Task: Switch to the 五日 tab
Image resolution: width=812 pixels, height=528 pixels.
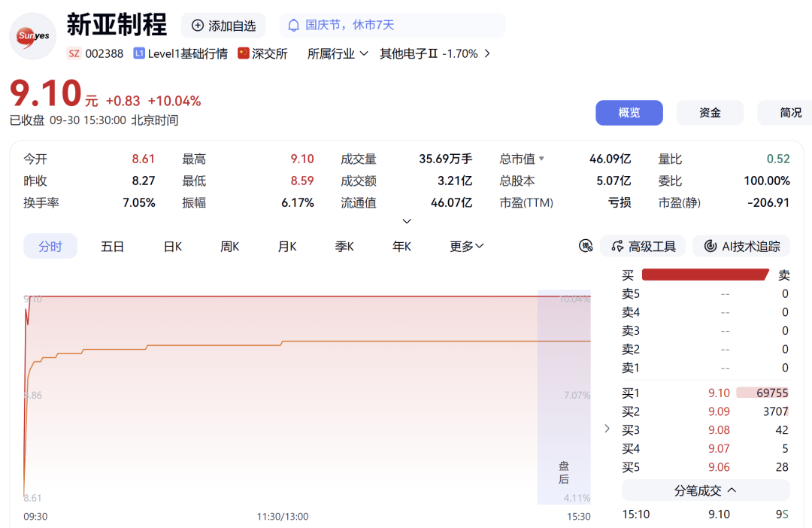Action: tap(112, 246)
